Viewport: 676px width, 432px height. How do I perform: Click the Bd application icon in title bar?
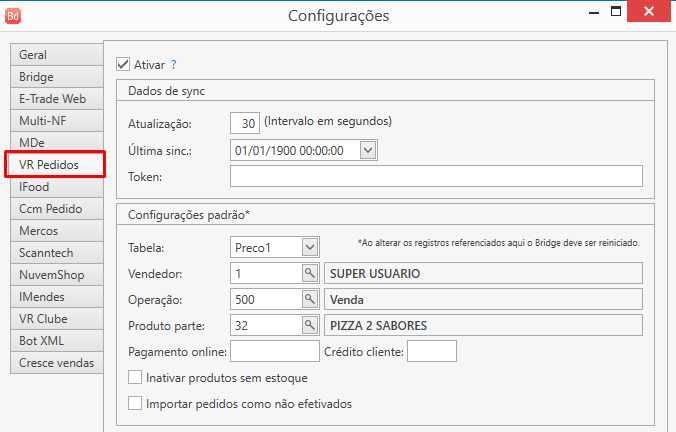tap(13, 16)
